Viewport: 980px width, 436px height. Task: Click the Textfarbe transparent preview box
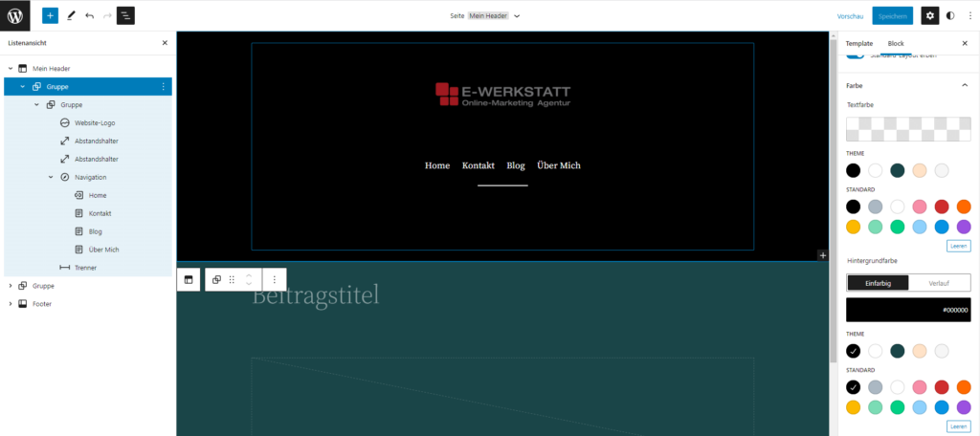[908, 129]
